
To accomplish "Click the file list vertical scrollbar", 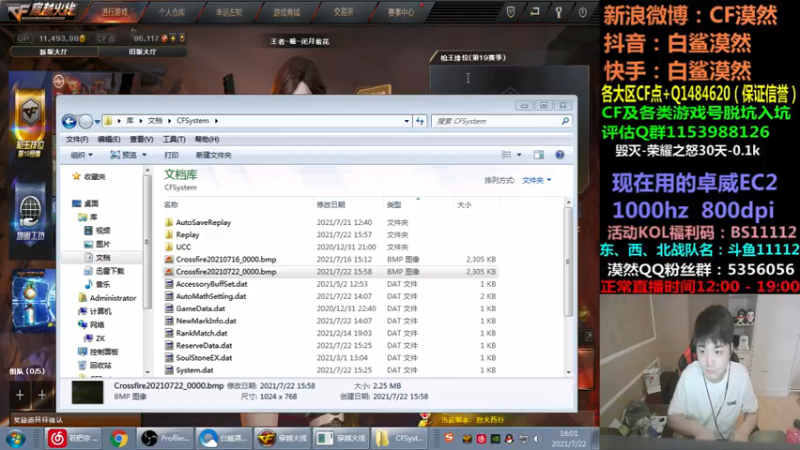I will click(x=568, y=261).
